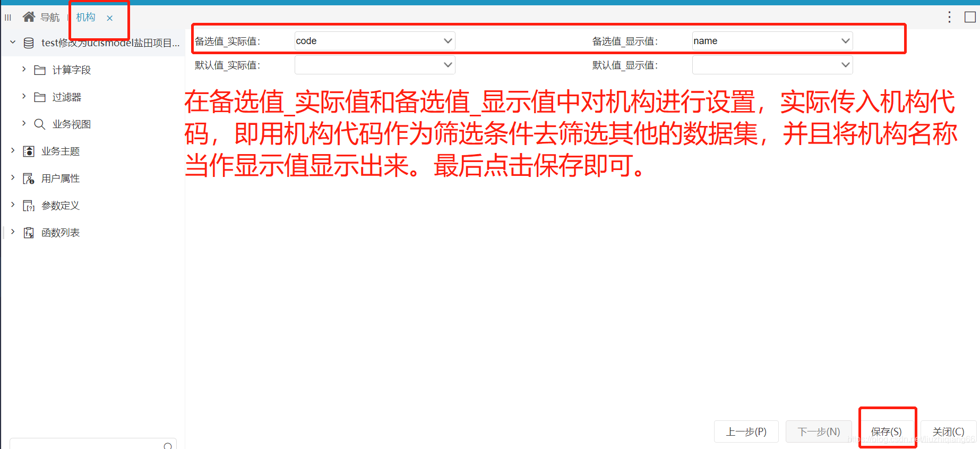Select 计算字段 in the tree
This screenshot has width=980, height=449.
pos(72,70)
